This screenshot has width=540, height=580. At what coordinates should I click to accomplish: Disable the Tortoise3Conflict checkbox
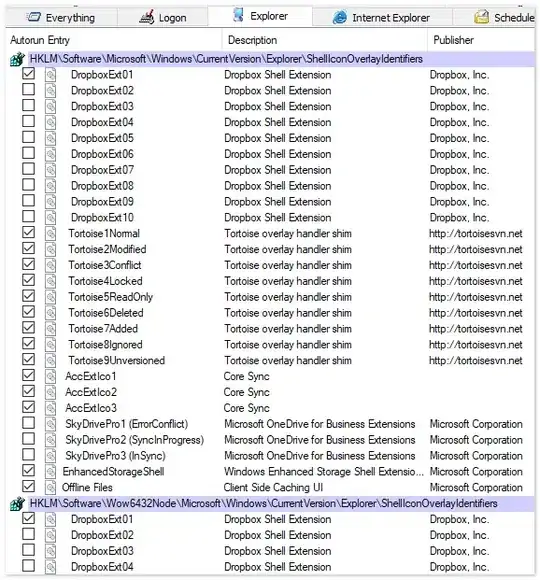click(28, 264)
